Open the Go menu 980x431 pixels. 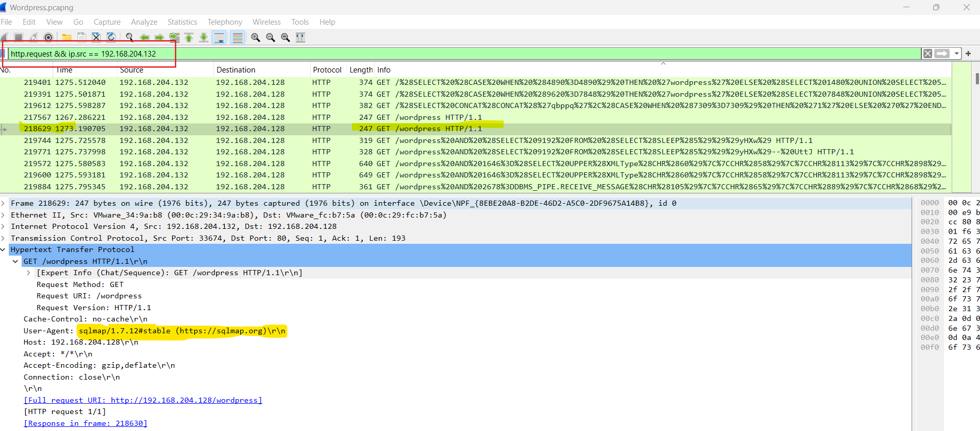78,22
